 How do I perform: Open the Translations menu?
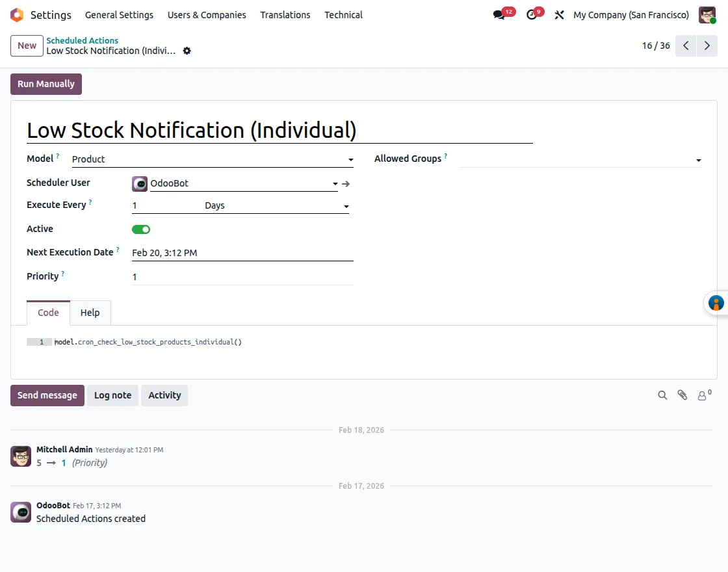pyautogui.click(x=285, y=15)
